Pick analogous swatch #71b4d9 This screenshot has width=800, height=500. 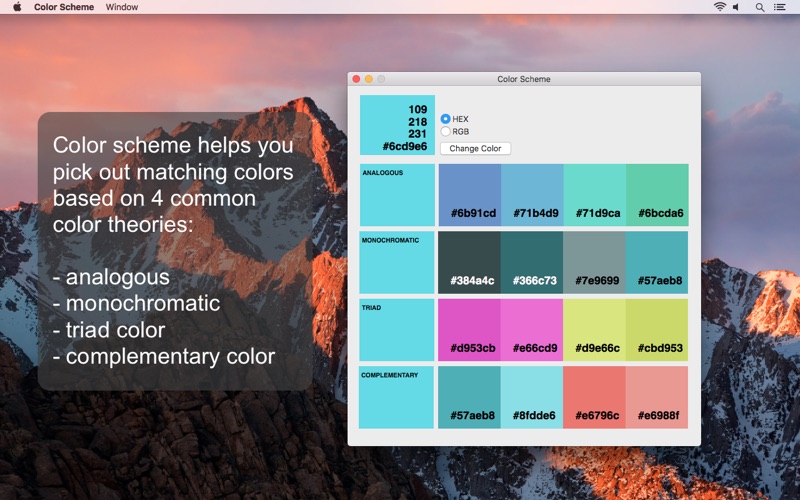pyautogui.click(x=532, y=195)
